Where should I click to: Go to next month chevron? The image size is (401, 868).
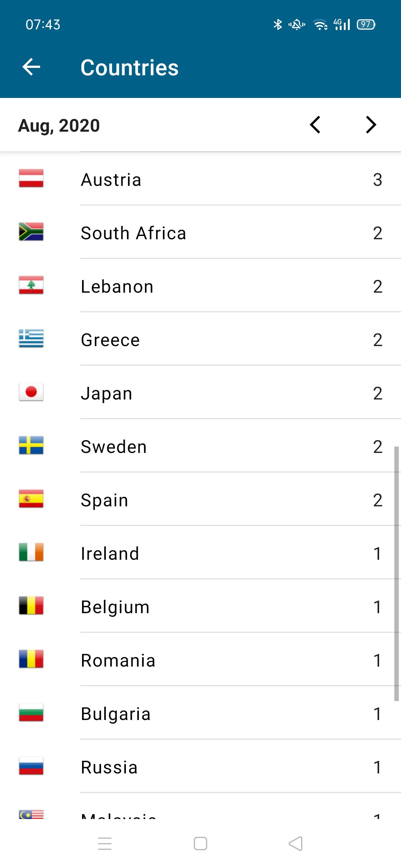pos(371,125)
